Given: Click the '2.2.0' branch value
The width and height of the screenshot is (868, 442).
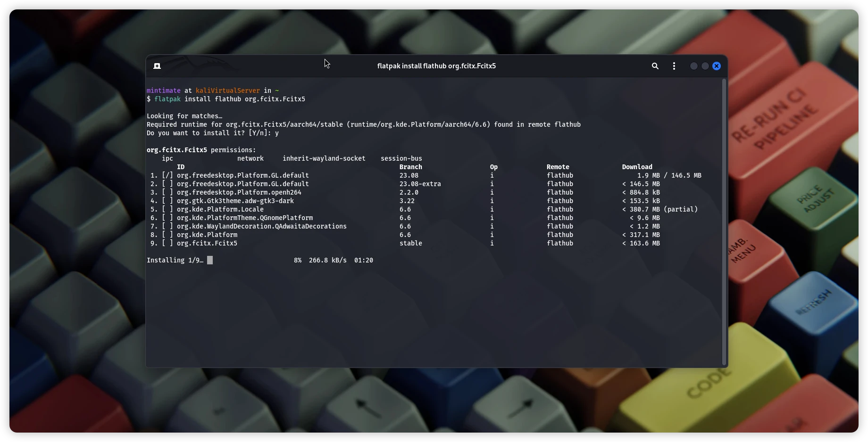Looking at the screenshot, I should tap(409, 192).
